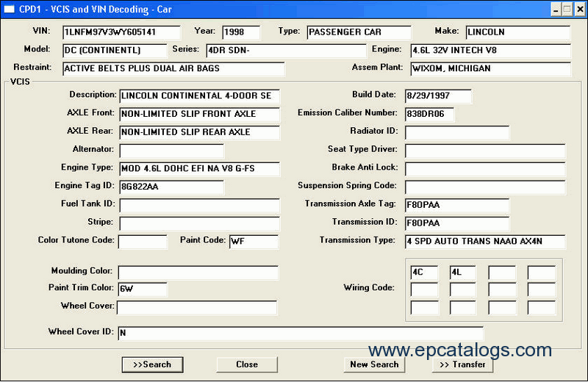This screenshot has height=382, width=588.
Task: Click the Make field LINCOLN
Action: (x=518, y=32)
